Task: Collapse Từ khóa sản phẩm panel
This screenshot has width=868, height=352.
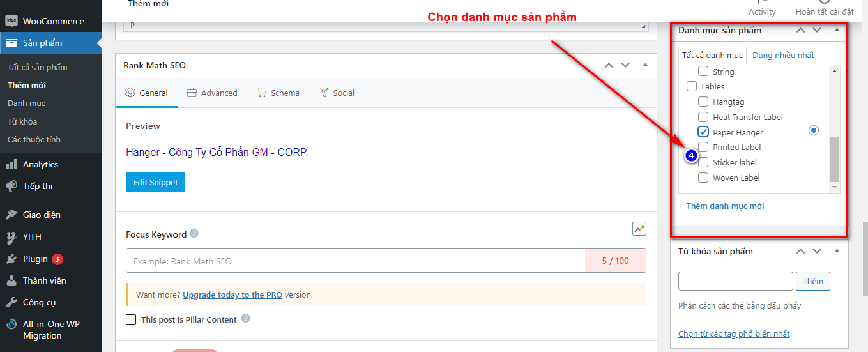Action: (x=837, y=251)
